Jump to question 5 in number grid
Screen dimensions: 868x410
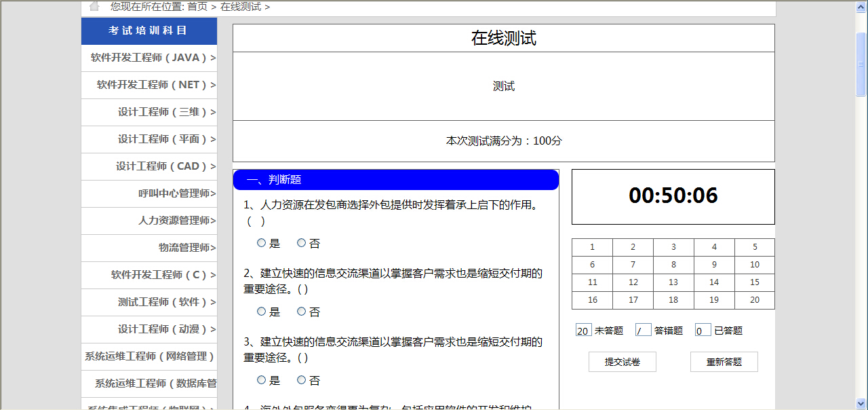(x=754, y=247)
